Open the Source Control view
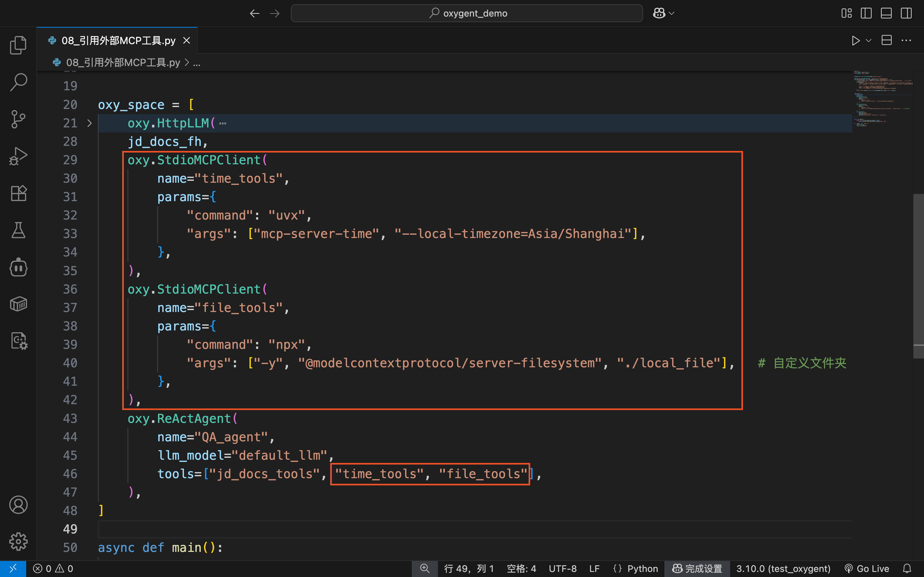Image resolution: width=924 pixels, height=577 pixels. pyautogui.click(x=18, y=119)
